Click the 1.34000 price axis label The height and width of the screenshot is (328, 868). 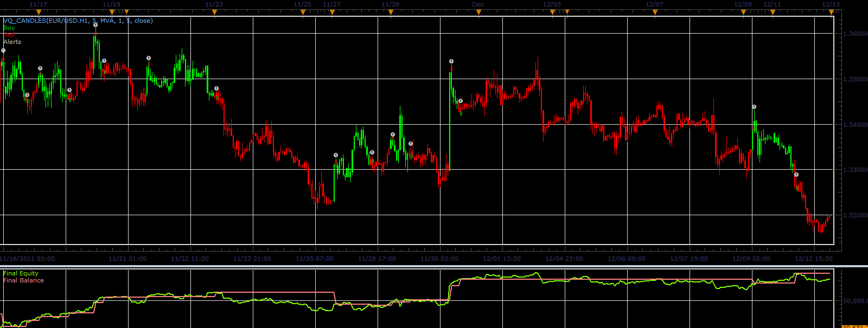click(856, 125)
